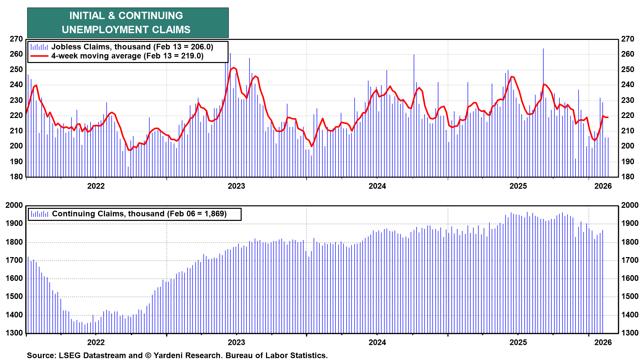Click the 220 label on the top right axis
The width and height of the screenshot is (644, 362).
(628, 116)
